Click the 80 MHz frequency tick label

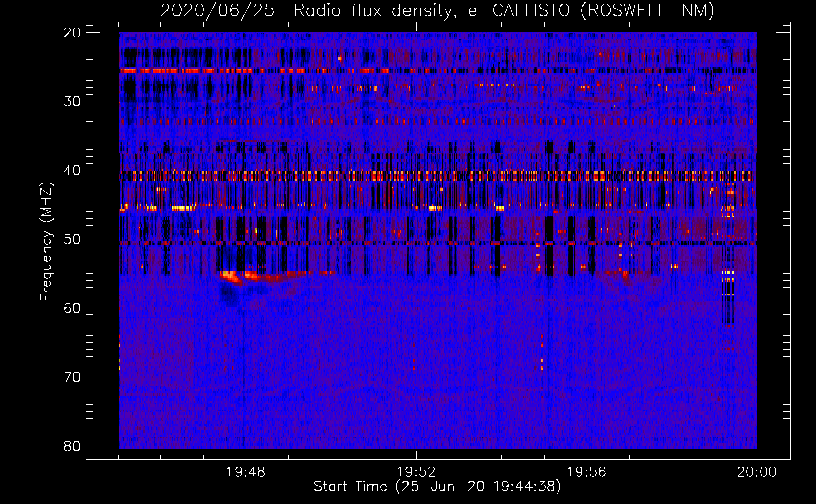pyautogui.click(x=72, y=446)
